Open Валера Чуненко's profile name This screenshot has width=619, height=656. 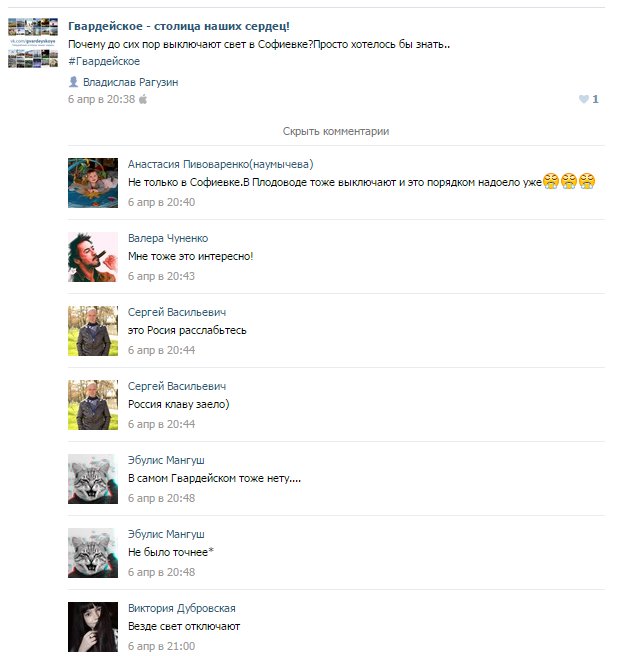click(168, 238)
